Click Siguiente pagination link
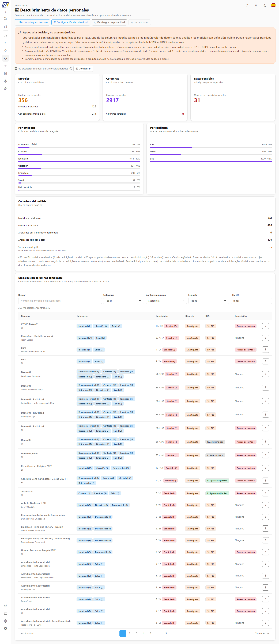This screenshot has width=279, height=644. point(262,634)
